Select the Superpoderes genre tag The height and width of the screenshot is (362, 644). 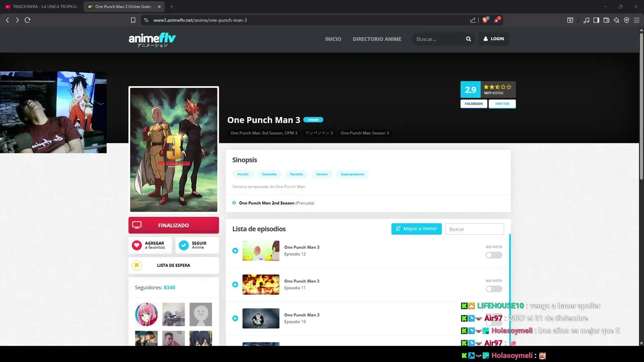pyautogui.click(x=352, y=174)
